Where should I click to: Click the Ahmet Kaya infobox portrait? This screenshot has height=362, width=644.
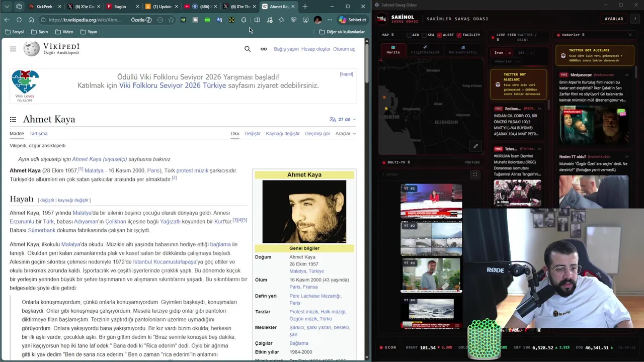pyautogui.click(x=304, y=212)
